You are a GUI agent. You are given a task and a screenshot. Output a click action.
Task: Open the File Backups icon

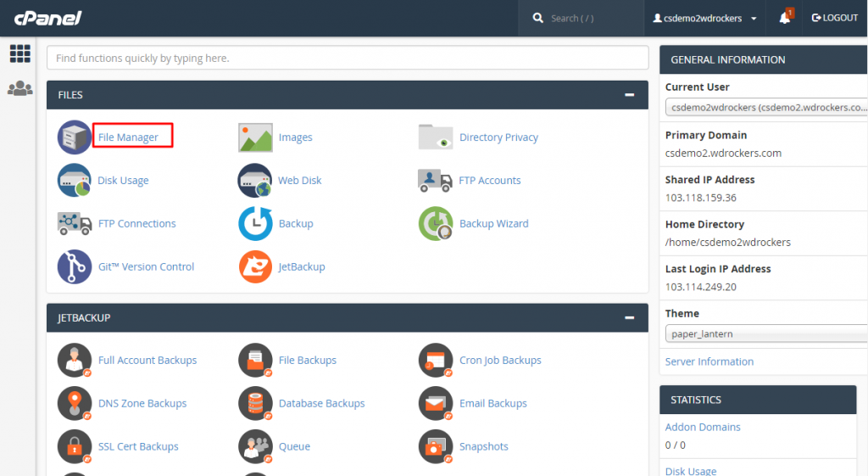click(x=255, y=361)
